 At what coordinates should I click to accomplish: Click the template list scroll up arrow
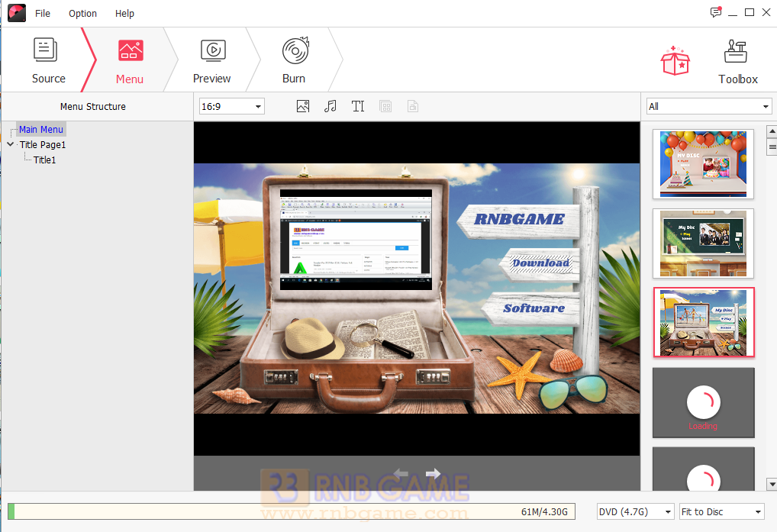772,131
